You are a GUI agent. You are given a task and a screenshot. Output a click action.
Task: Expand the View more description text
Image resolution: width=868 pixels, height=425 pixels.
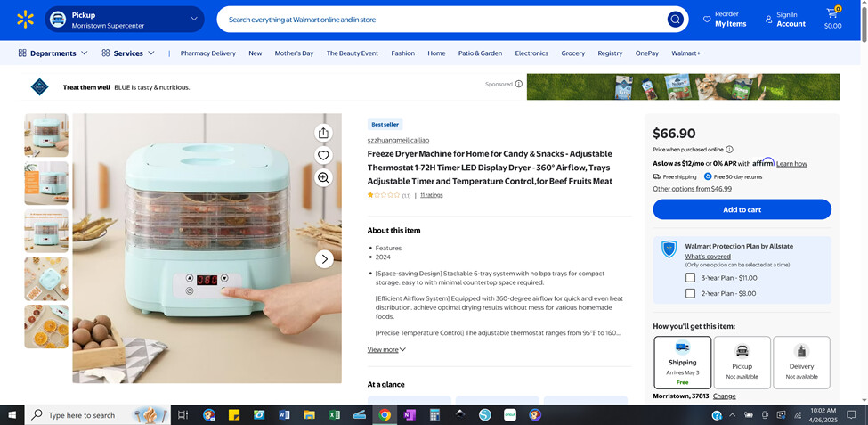[x=386, y=350]
